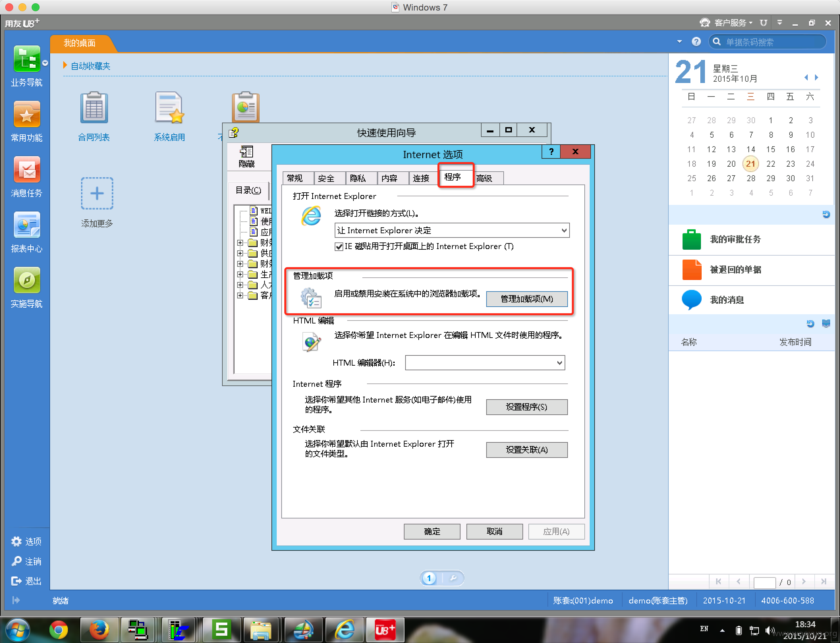Click the 设置关联(A) button

coord(527,450)
